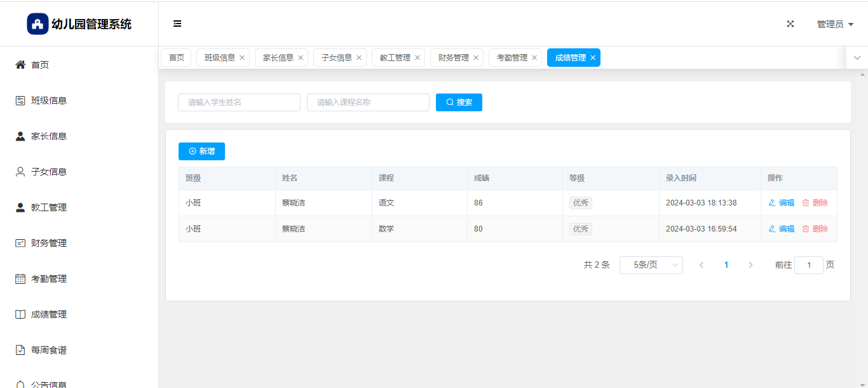Close the 班级信息 tab
The height and width of the screenshot is (388, 868).
[x=242, y=58]
